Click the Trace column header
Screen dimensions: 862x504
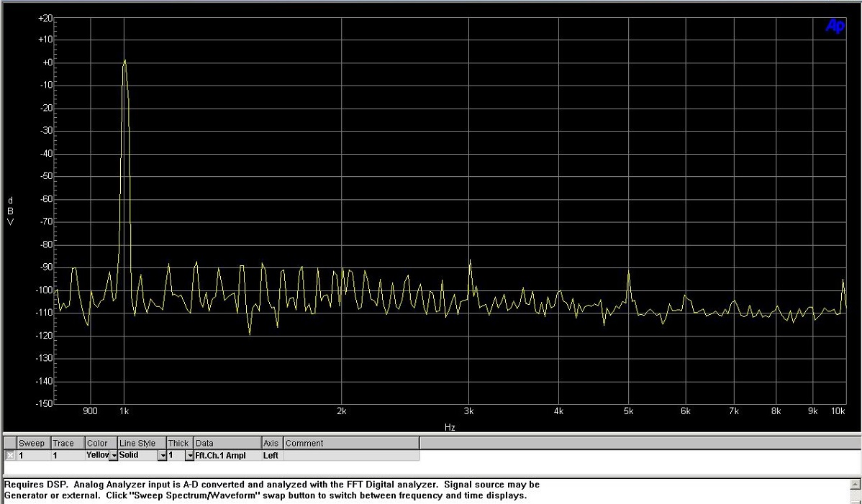(x=68, y=443)
